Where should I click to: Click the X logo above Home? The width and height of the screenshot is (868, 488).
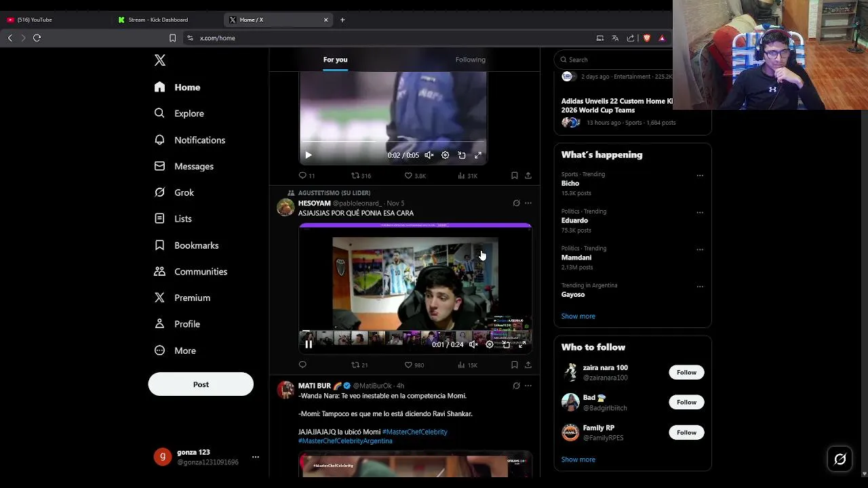pos(160,60)
